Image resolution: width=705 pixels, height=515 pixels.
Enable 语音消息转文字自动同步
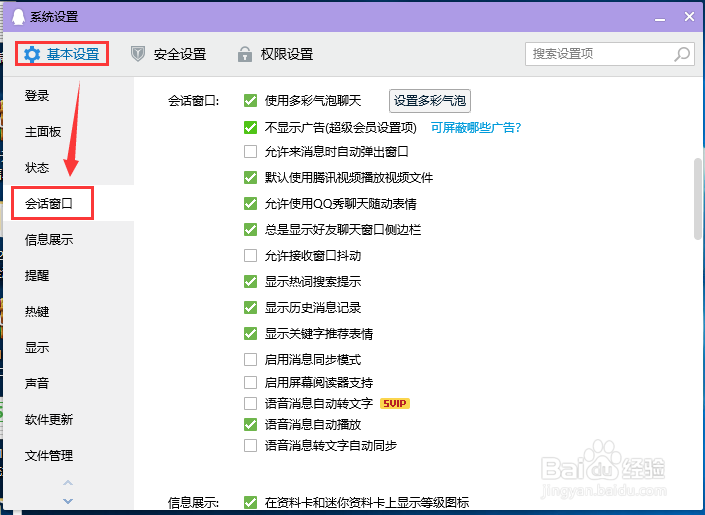click(250, 445)
